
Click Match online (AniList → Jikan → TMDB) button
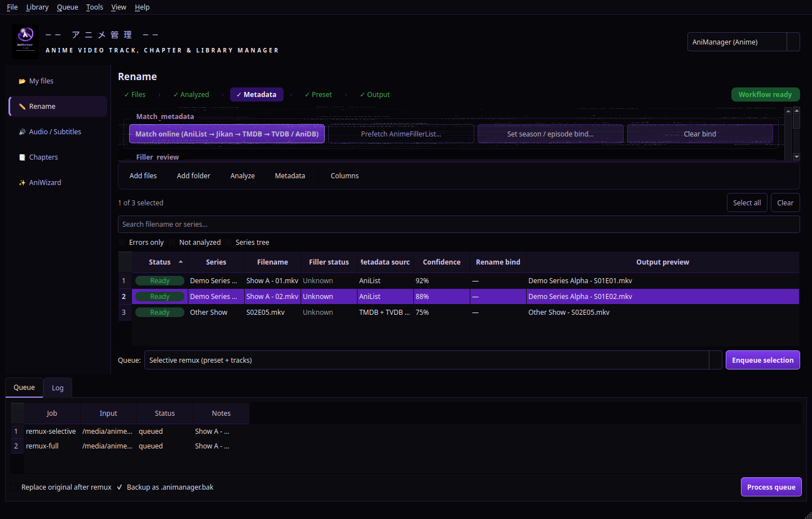(x=227, y=134)
